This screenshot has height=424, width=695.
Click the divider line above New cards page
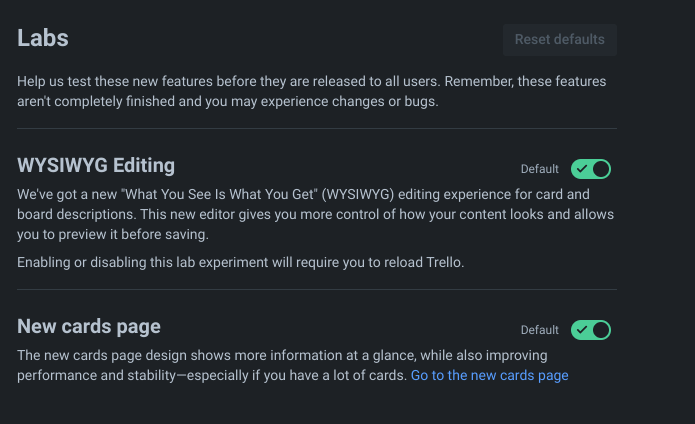click(316, 289)
